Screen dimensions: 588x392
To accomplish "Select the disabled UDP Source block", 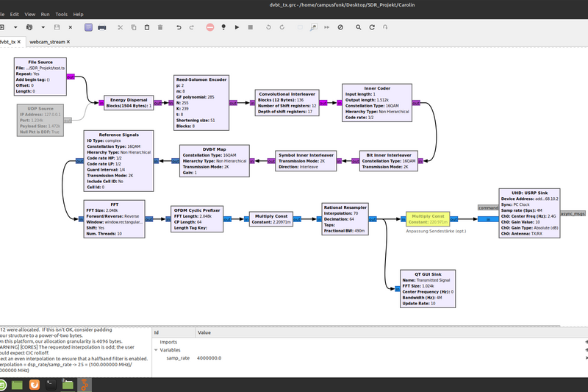I will point(40,120).
